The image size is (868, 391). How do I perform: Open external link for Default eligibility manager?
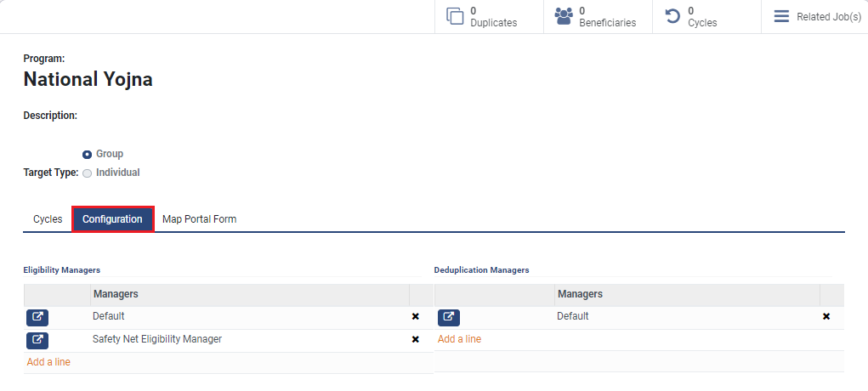pos(37,317)
